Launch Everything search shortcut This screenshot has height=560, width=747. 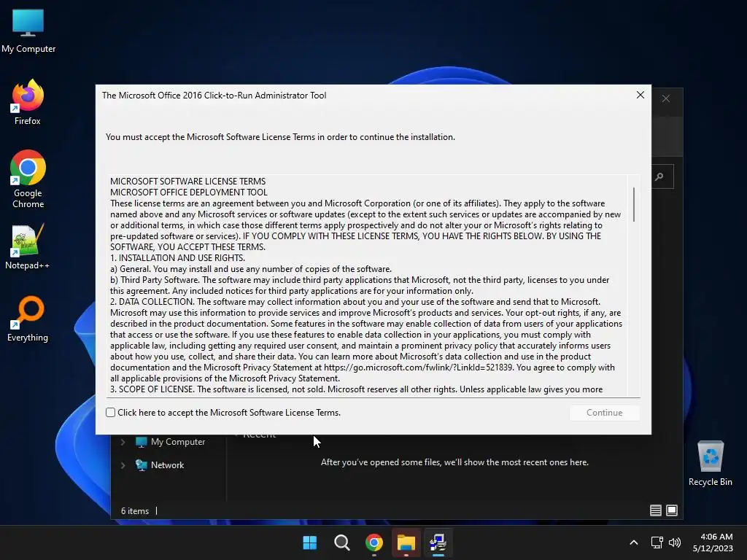[x=28, y=319]
